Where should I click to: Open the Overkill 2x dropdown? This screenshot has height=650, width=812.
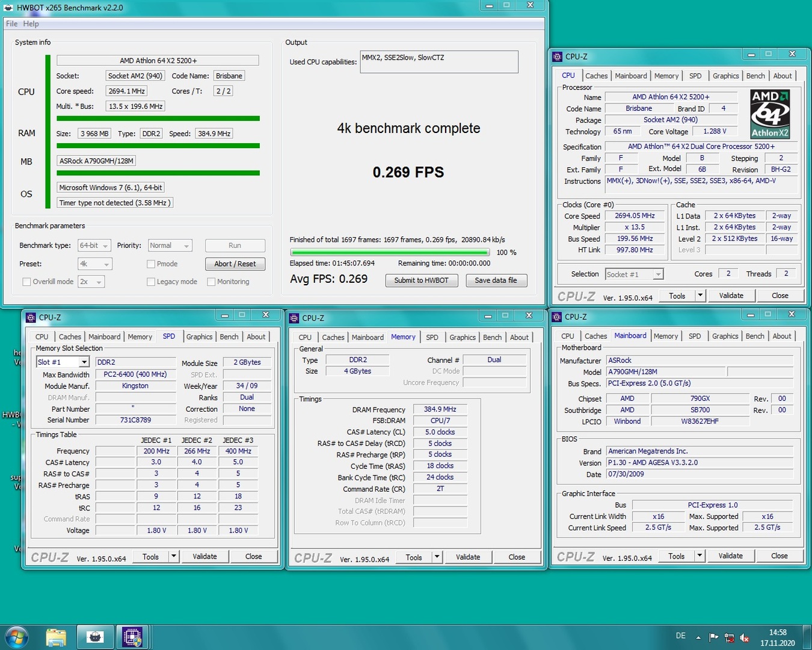(x=90, y=282)
